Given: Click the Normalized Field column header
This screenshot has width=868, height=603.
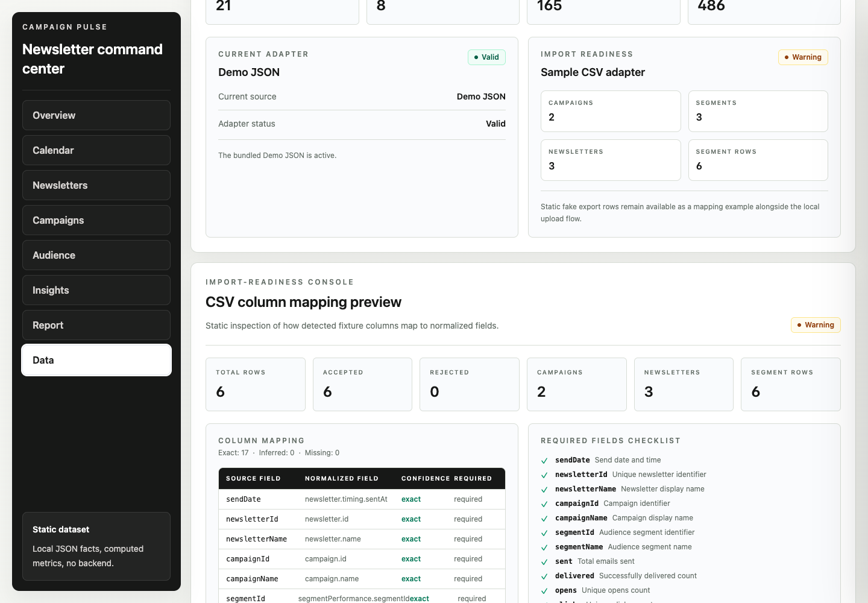Looking at the screenshot, I should (342, 479).
